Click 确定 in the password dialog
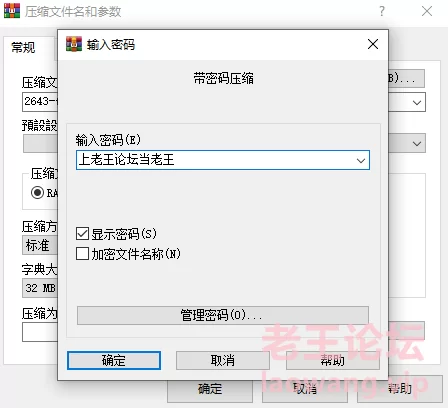The height and width of the screenshot is (408, 448). coord(114,360)
